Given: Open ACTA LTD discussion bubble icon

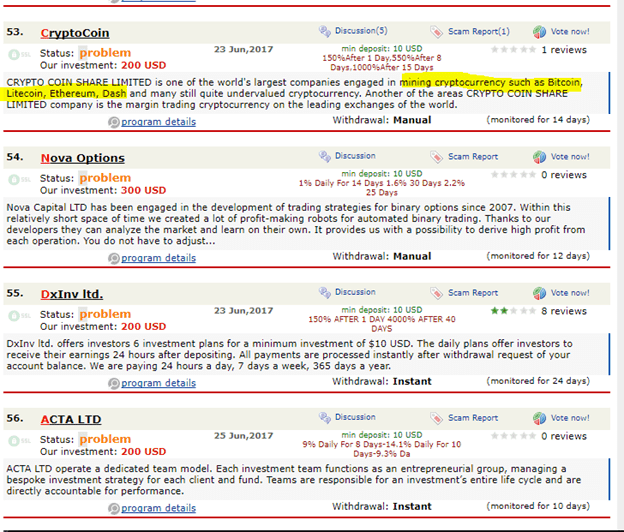Looking at the screenshot, I should 325,417.
